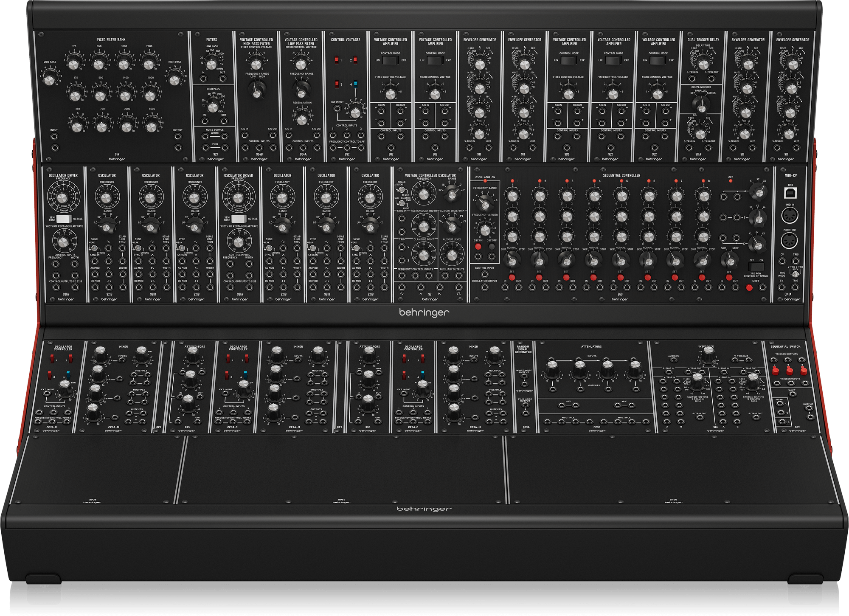Click the "SEQUENTIAL CONTROLLER" module title
Image resolution: width=849 pixels, height=616 pixels.
[621, 175]
